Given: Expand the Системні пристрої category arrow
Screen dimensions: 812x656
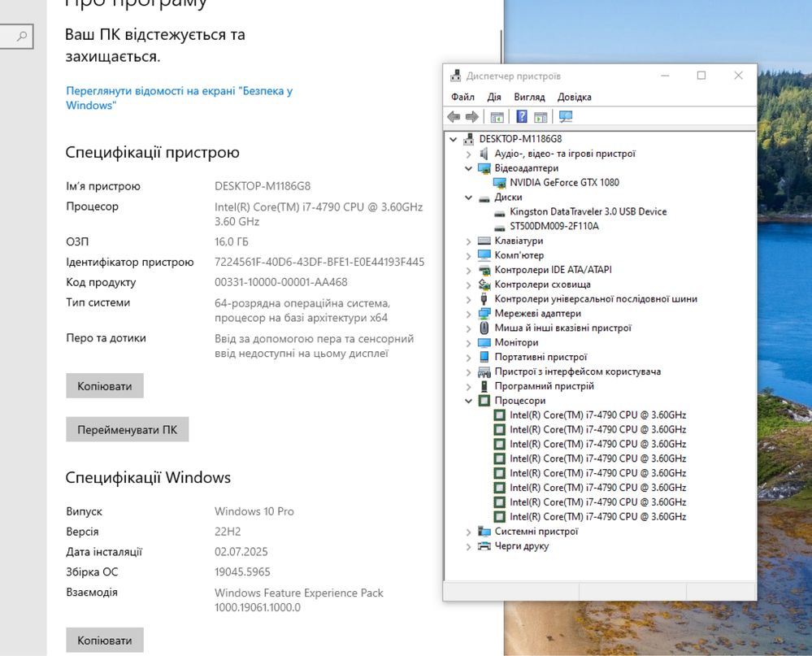Looking at the screenshot, I should 468,532.
